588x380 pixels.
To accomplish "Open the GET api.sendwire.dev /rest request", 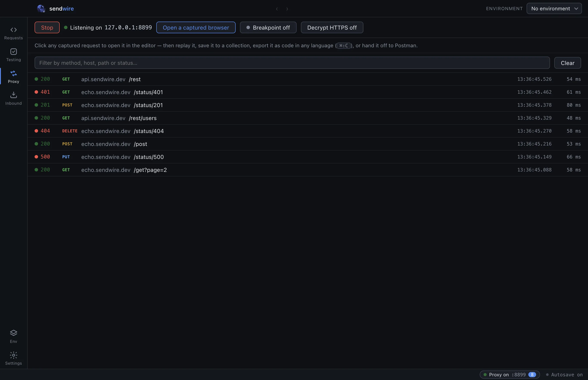I will pos(308,79).
